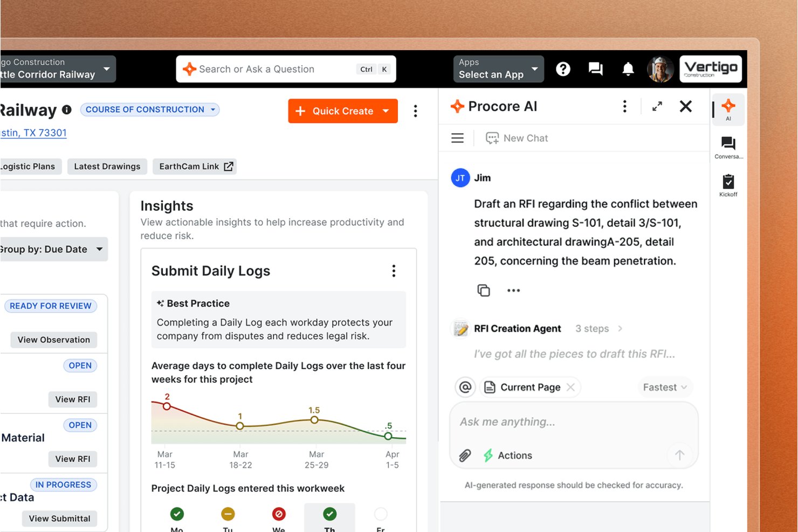This screenshot has width=798, height=532.
Task: Open the Fastest model speed dropdown
Action: pos(665,387)
